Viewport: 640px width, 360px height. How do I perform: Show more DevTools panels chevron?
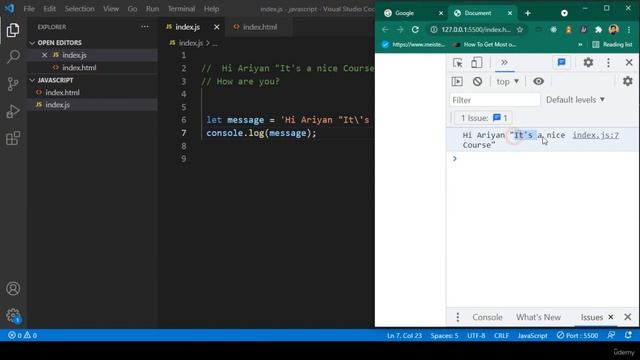coord(504,62)
